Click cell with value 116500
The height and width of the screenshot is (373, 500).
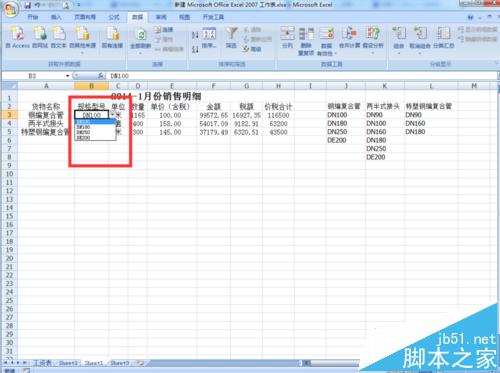pyautogui.click(x=278, y=115)
